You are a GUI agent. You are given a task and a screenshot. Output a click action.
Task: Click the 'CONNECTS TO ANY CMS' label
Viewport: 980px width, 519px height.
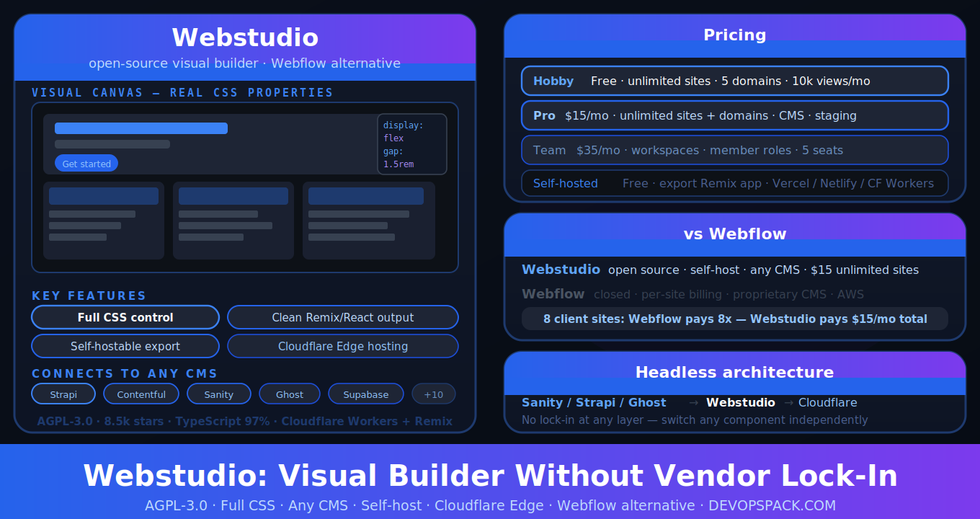click(125, 373)
